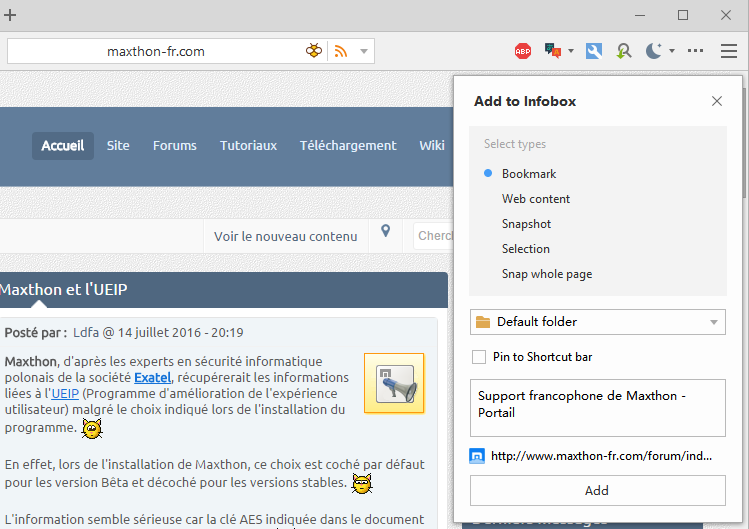
Task: Click the folder icon in Default folder
Action: (x=483, y=322)
